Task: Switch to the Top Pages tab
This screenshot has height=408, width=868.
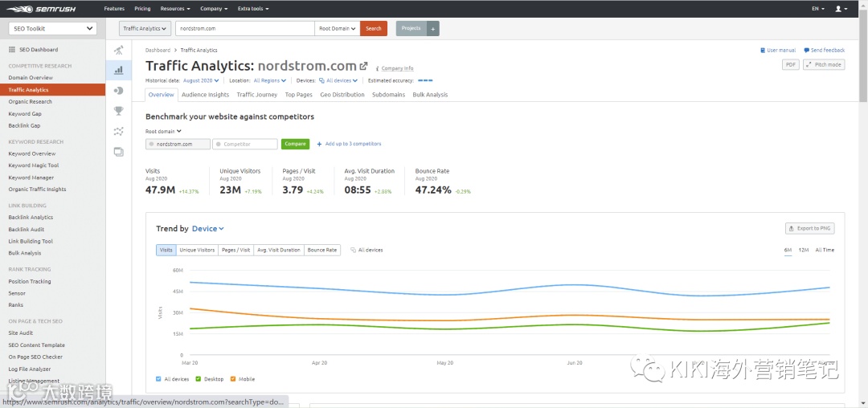Action: [x=298, y=95]
